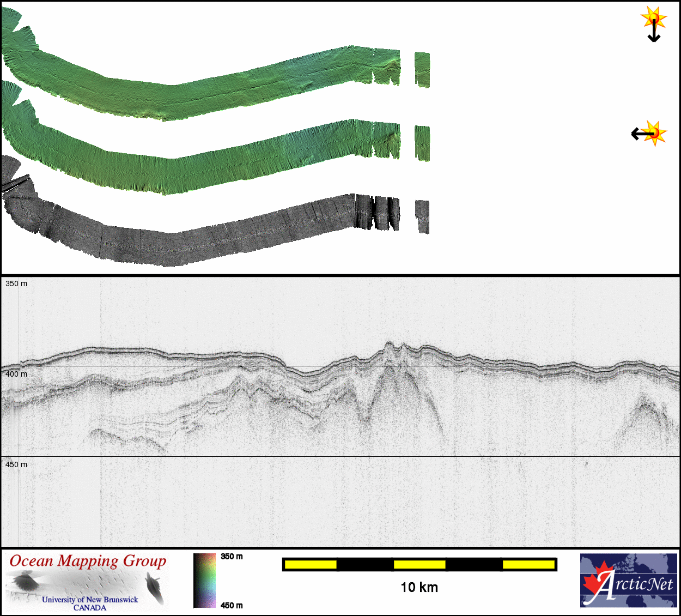
Task: Click the sun icon with left-pointing arrow
Action: tap(649, 133)
